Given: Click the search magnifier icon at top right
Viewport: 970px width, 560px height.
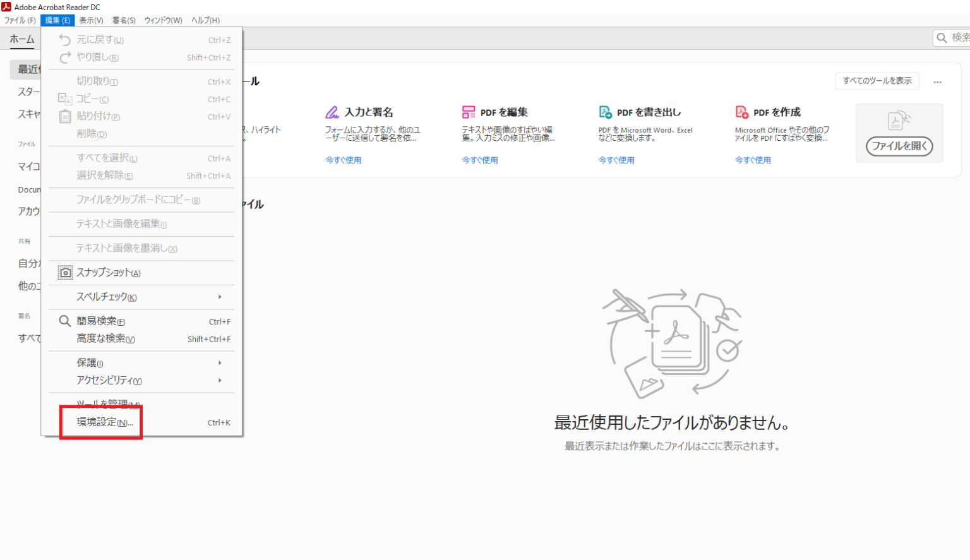Looking at the screenshot, I should pos(942,38).
